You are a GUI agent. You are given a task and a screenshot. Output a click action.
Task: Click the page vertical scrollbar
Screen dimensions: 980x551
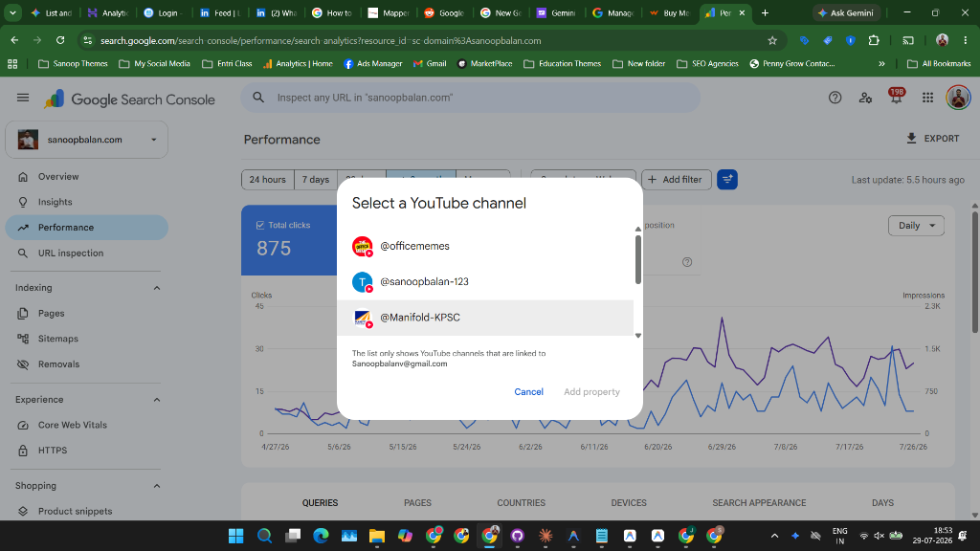[974, 273]
